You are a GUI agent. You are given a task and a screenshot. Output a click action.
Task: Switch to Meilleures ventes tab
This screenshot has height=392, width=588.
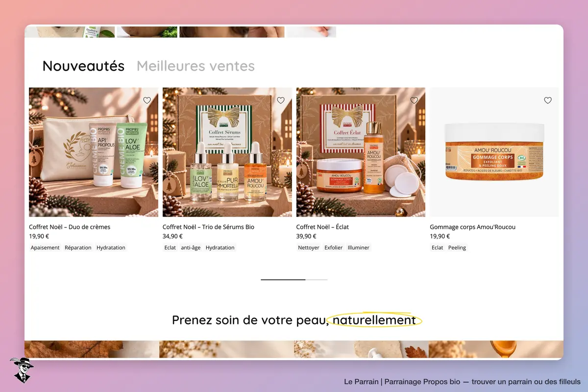coord(196,66)
